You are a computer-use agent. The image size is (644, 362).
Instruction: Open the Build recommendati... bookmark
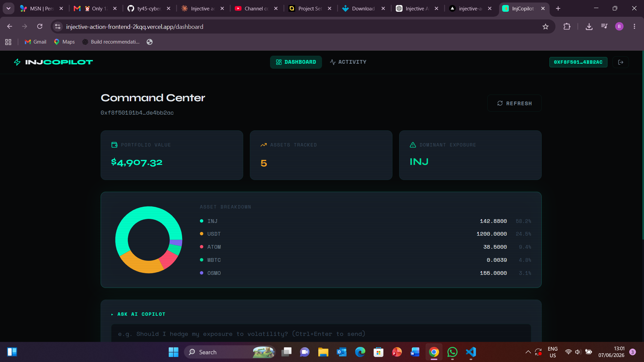click(111, 42)
